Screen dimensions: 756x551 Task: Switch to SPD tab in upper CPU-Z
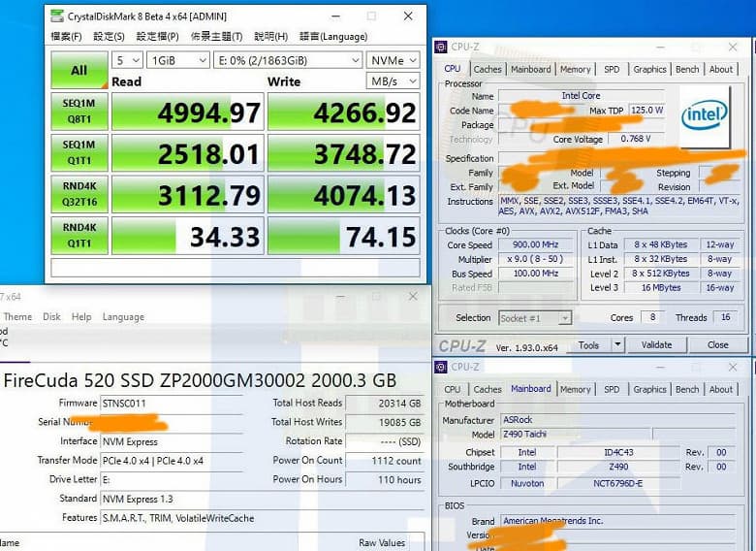click(x=612, y=69)
